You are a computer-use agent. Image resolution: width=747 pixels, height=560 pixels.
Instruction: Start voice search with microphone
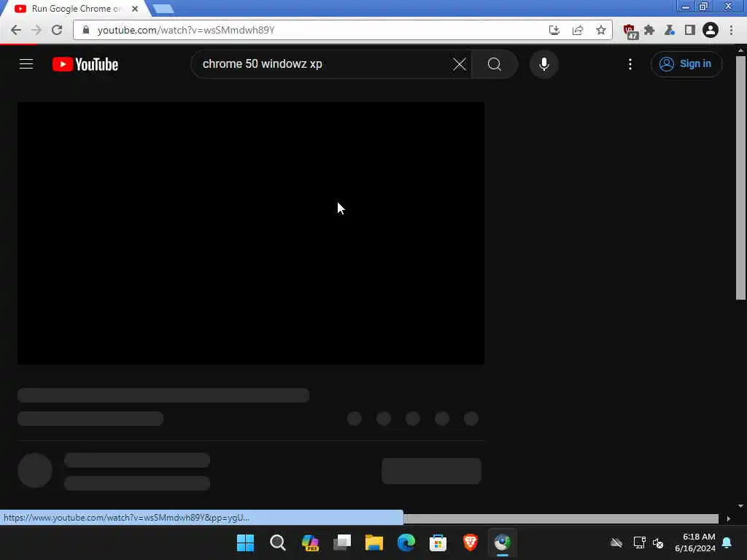click(543, 64)
